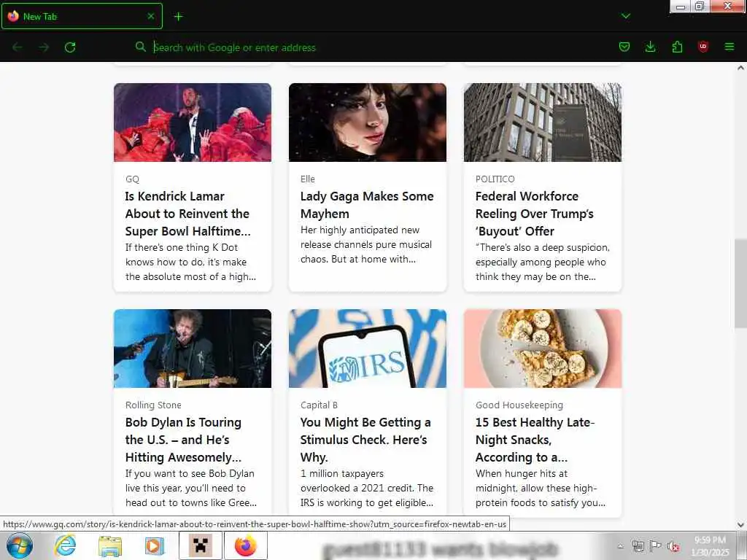Open uBlock Origin extension icon

[703, 47]
